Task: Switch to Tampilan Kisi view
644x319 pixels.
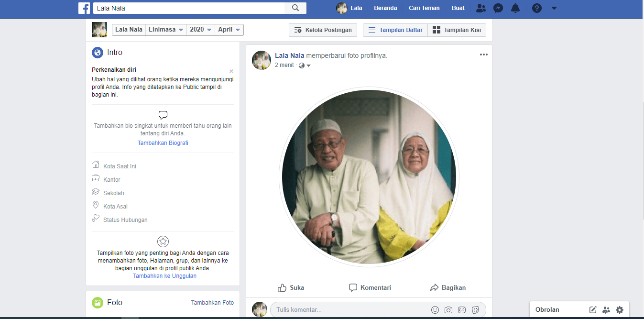Action: 457,30
